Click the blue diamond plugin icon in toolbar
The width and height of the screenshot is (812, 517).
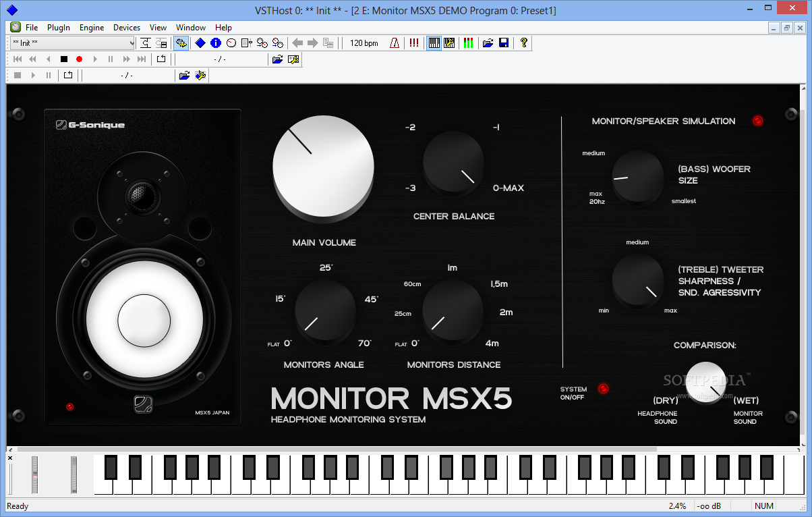point(200,43)
